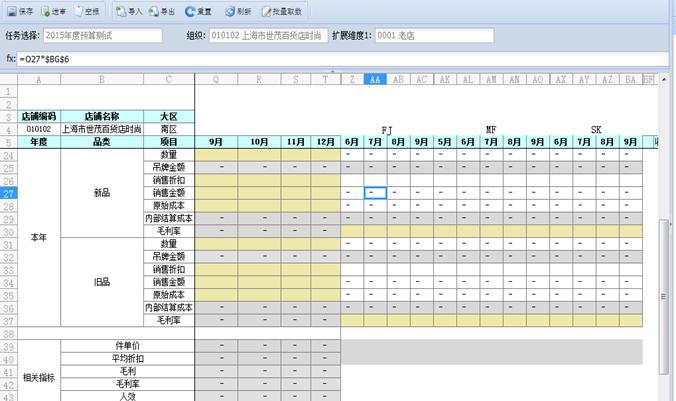Select row header 24

pos(9,155)
